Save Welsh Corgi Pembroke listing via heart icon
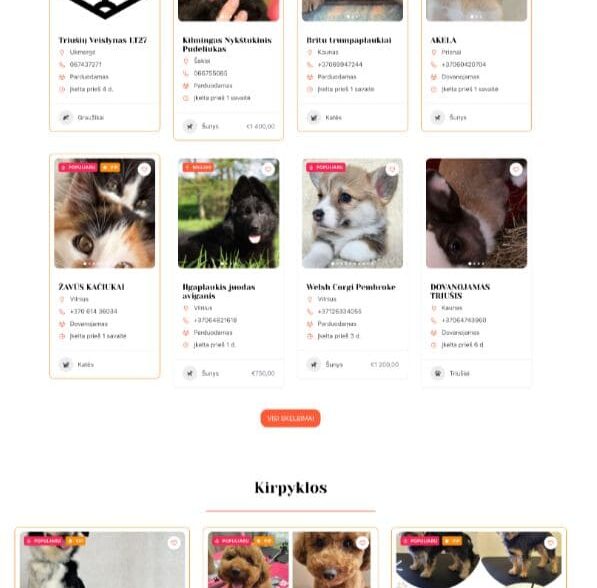 click(392, 169)
